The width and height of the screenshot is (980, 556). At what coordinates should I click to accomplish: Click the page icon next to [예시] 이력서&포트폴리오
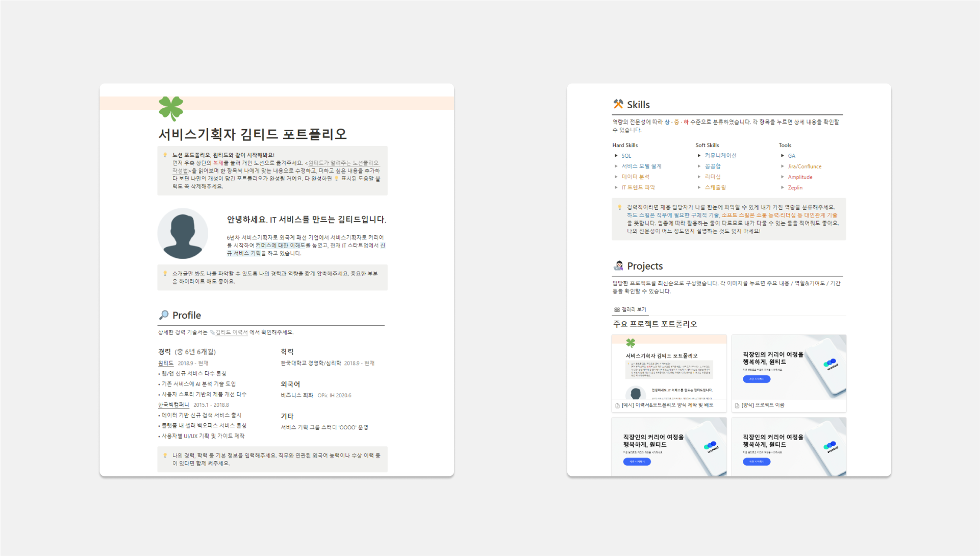pyautogui.click(x=617, y=405)
